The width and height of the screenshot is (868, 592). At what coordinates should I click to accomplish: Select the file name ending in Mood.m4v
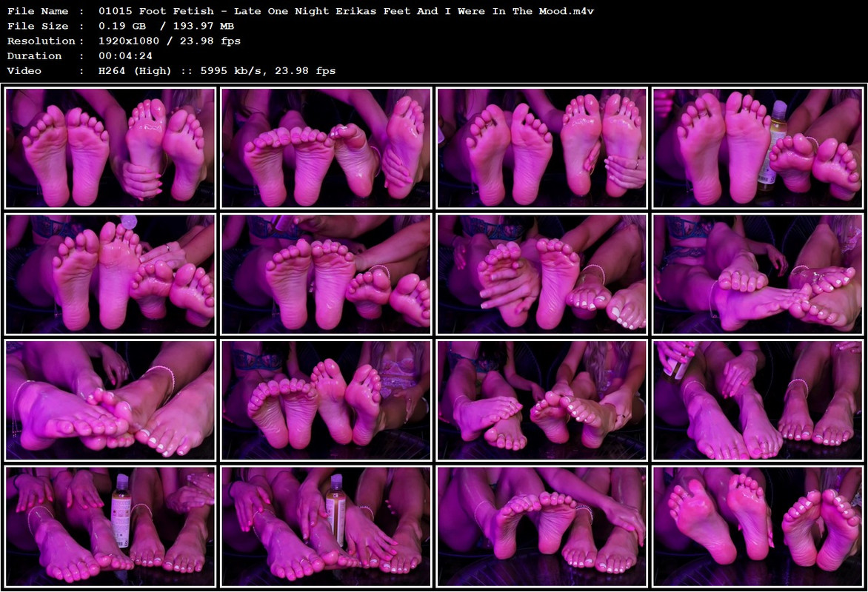coord(346,11)
